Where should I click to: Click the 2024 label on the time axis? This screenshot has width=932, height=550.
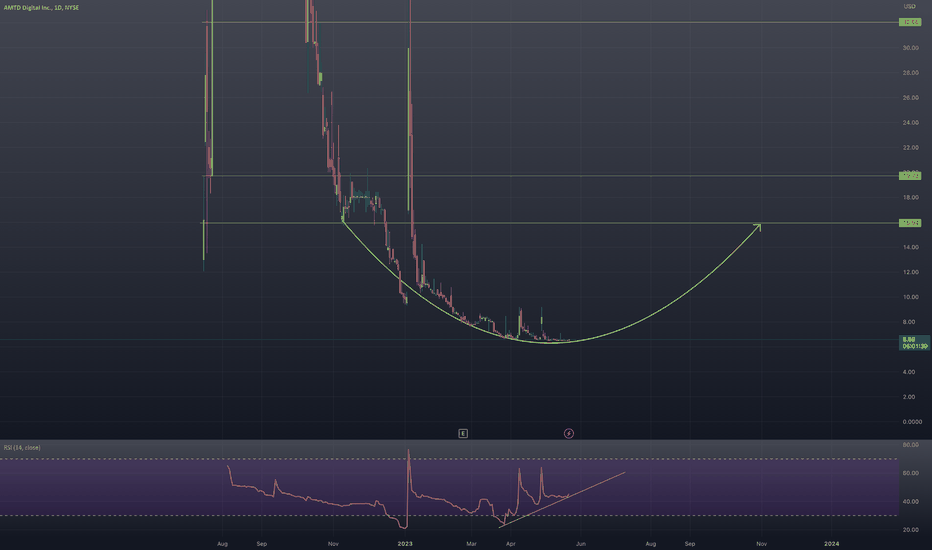point(832,543)
